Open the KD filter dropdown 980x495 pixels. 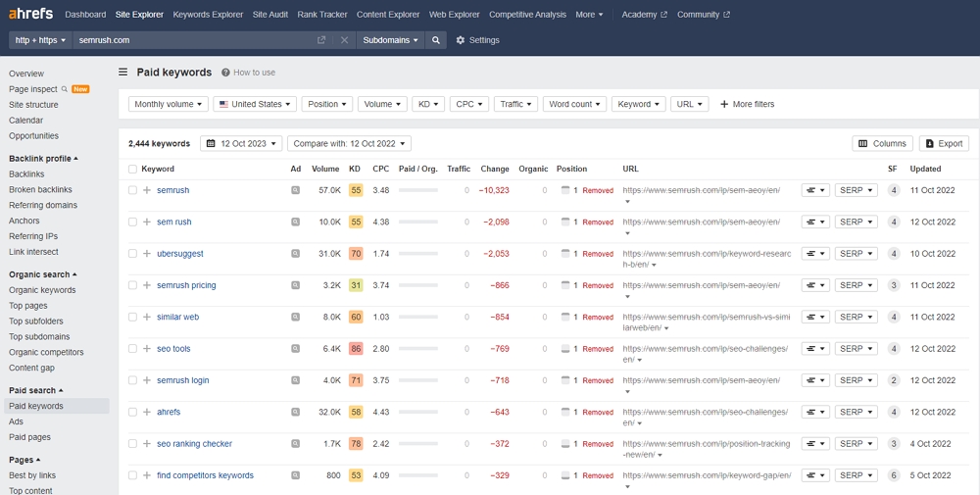428,104
